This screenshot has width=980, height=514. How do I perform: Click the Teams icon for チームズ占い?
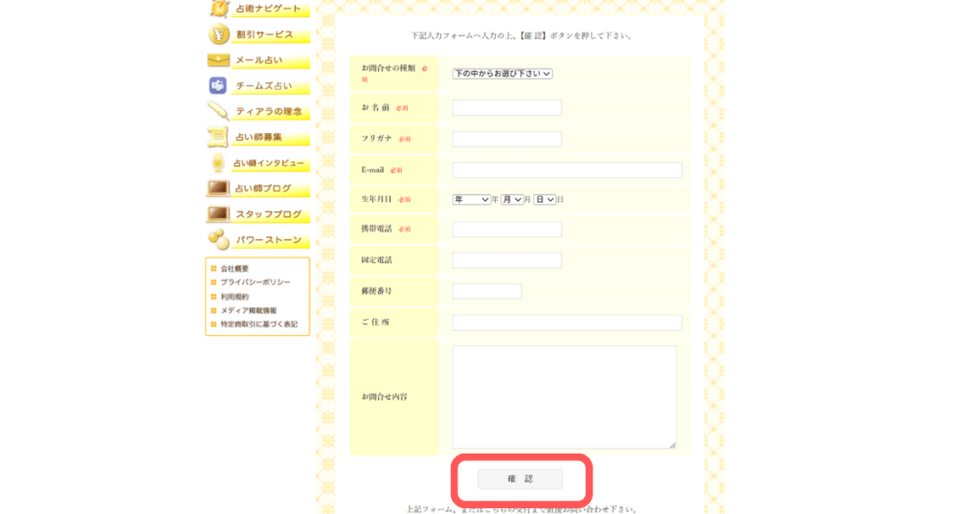tap(217, 86)
